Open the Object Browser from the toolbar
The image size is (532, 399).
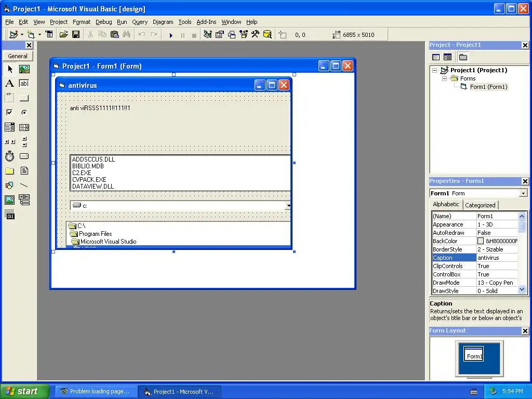(x=244, y=35)
